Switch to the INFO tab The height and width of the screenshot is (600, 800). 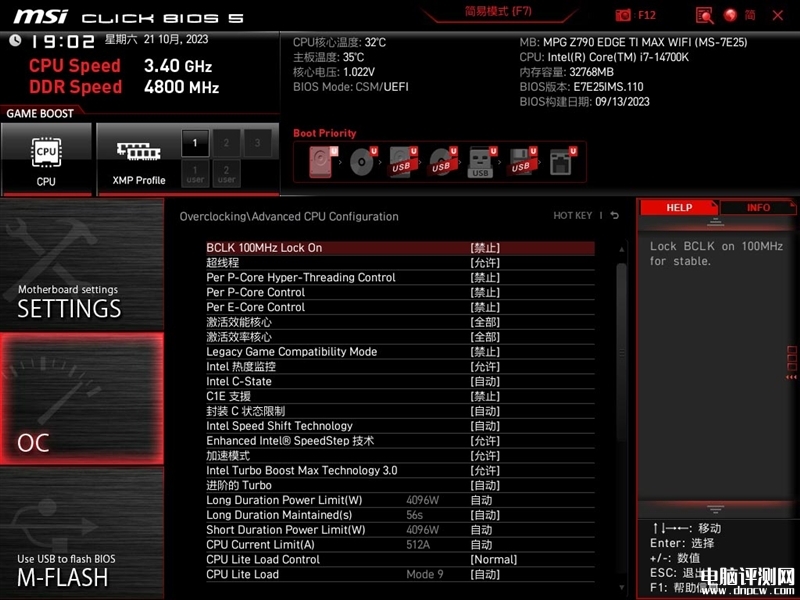[x=758, y=208]
